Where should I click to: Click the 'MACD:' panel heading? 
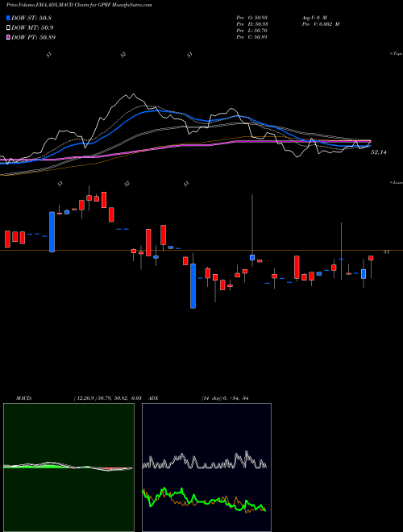click(x=24, y=398)
